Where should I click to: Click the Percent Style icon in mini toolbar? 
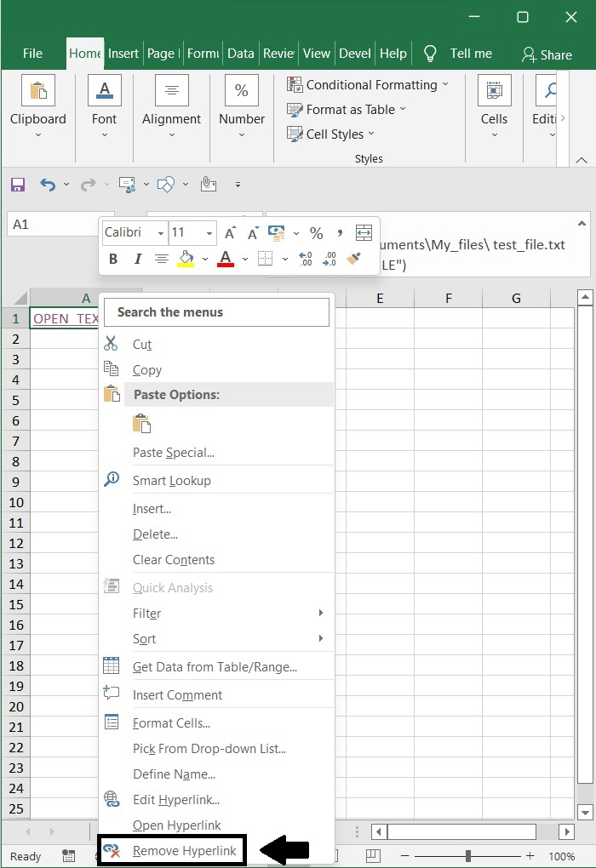tap(316, 233)
